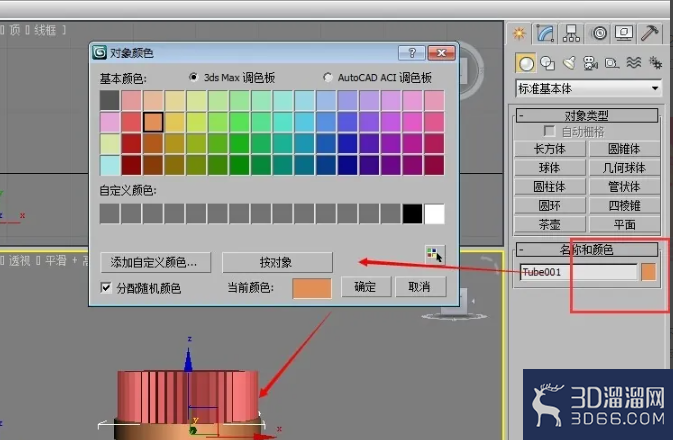Pick the white custom color swatch
This screenshot has width=673, height=440.
point(434,214)
